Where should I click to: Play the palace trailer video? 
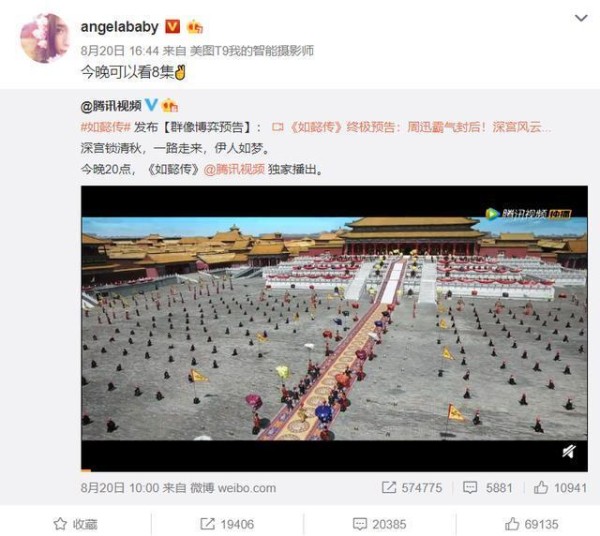[334, 328]
